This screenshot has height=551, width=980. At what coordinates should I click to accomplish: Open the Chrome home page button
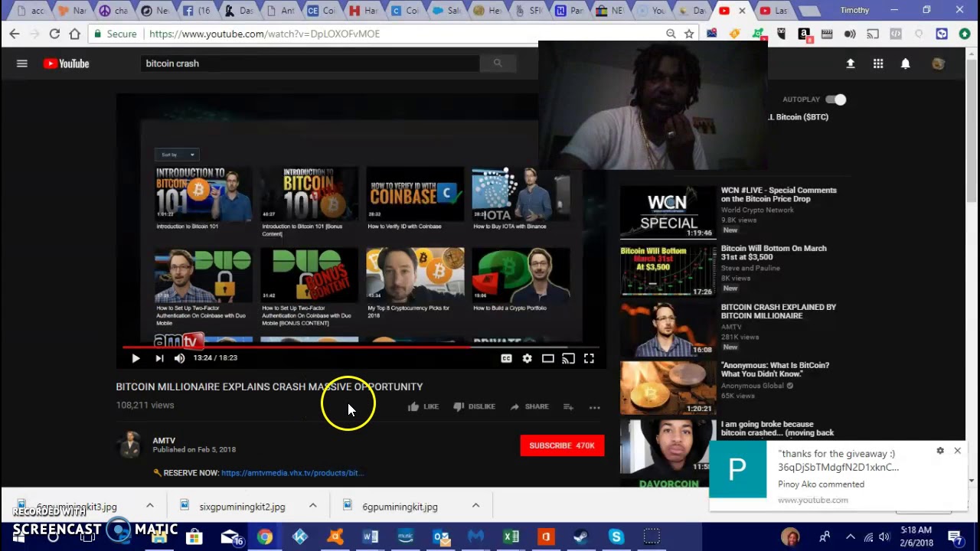point(74,34)
